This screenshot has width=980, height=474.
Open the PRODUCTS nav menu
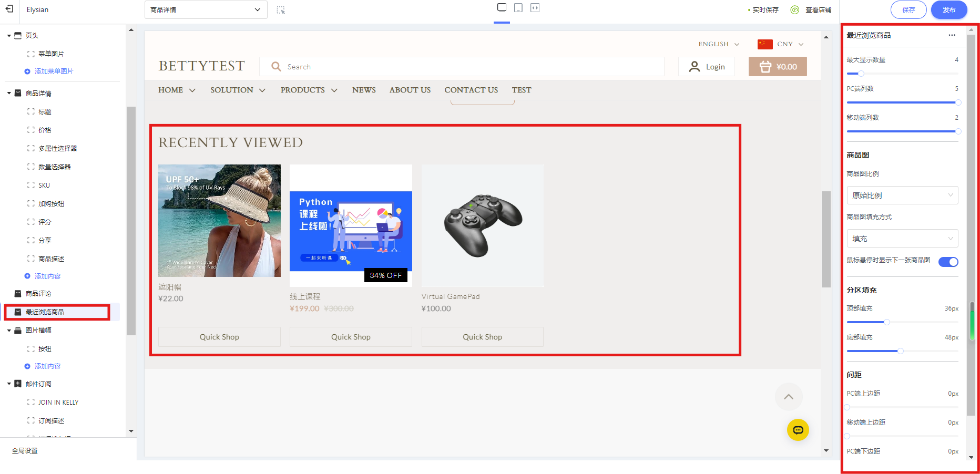pos(309,90)
